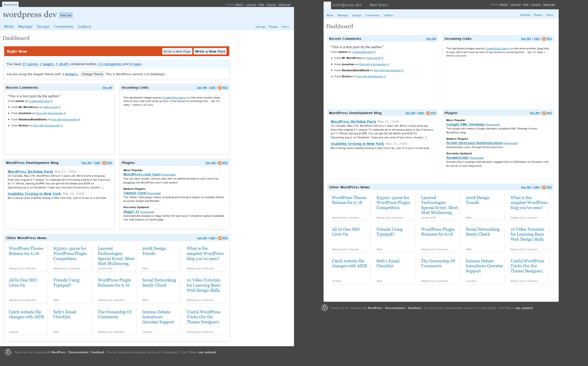Click RSS icon in right Incoming Links widget
This screenshot has height=366, width=588.
(544, 39)
